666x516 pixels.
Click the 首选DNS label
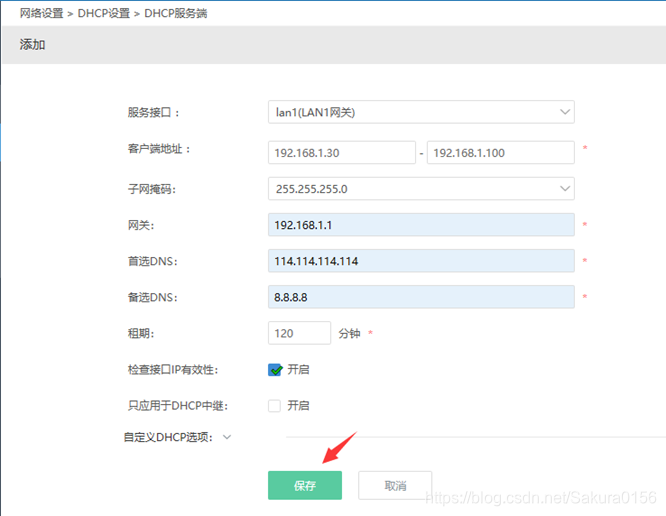pyautogui.click(x=152, y=261)
